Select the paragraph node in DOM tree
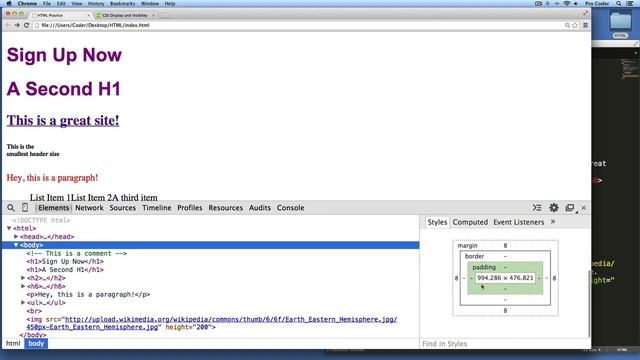Image resolution: width=640 pixels, height=360 pixels. point(88,294)
